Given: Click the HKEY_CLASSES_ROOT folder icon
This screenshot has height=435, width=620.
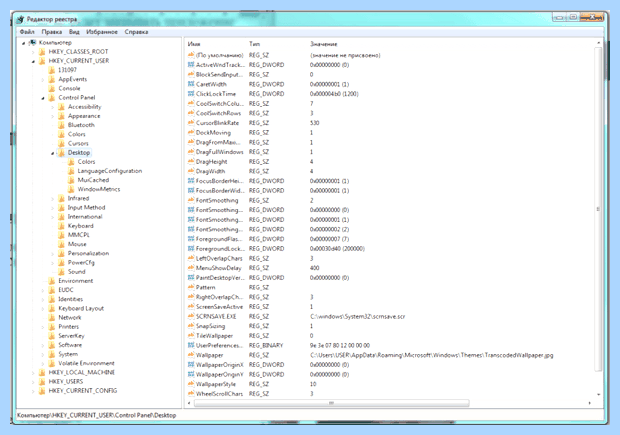Looking at the screenshot, I should tap(42, 52).
